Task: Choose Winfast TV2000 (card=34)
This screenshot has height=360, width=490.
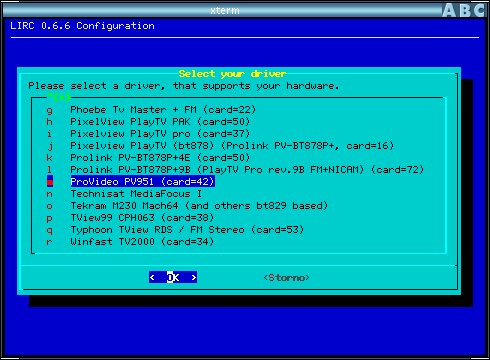Action: coord(142,242)
